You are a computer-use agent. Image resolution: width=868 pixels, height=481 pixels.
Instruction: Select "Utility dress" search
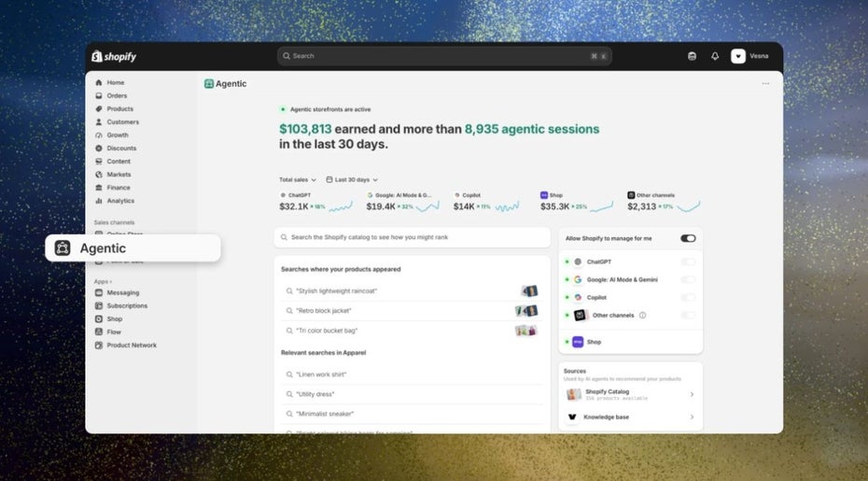412,394
